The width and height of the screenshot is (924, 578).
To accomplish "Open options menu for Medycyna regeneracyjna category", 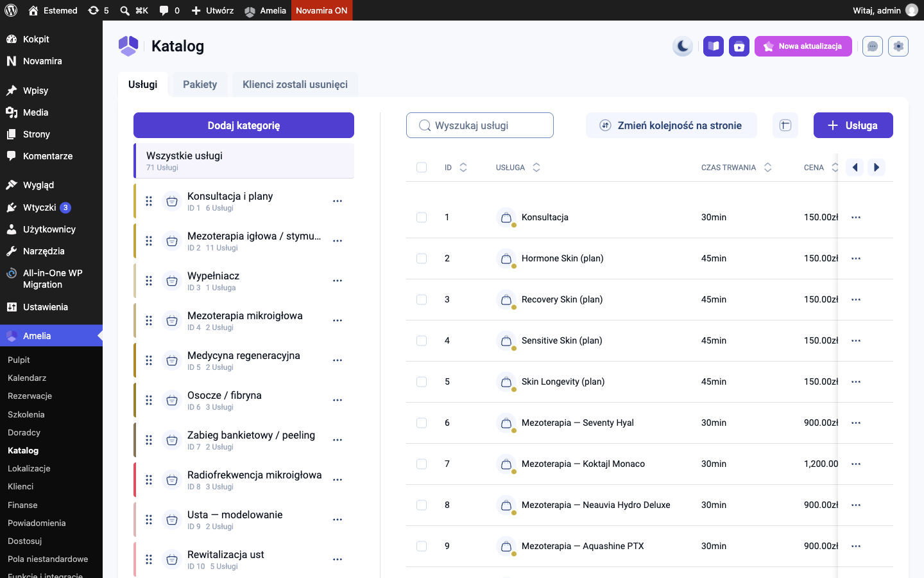I will click(338, 360).
